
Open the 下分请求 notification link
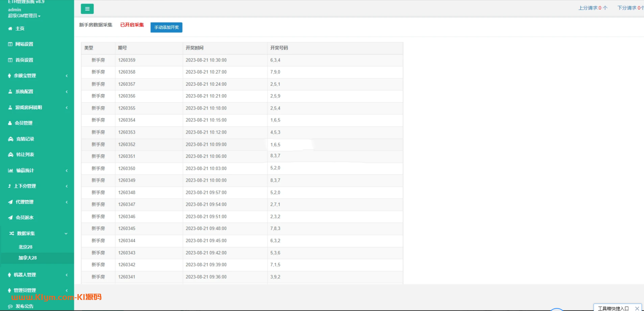(x=630, y=8)
